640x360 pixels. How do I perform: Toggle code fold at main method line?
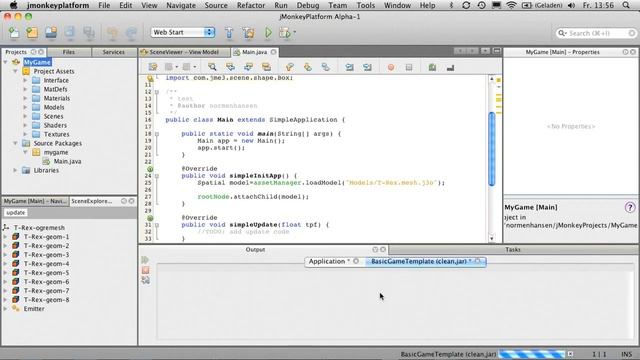coord(157,134)
